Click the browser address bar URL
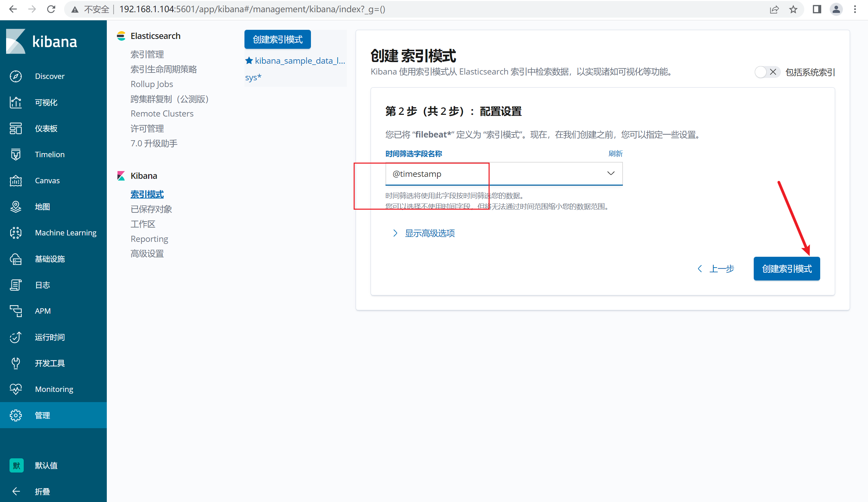868x502 pixels. pos(252,9)
